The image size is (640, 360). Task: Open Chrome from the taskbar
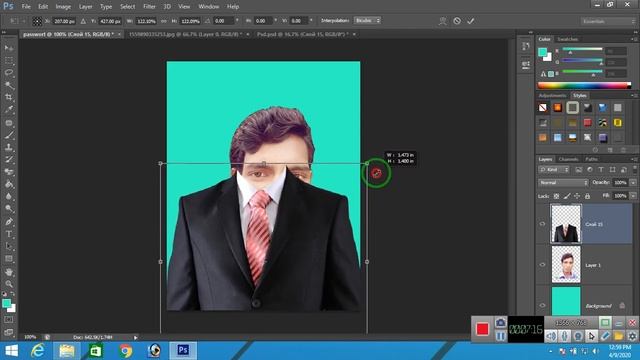coord(126,351)
